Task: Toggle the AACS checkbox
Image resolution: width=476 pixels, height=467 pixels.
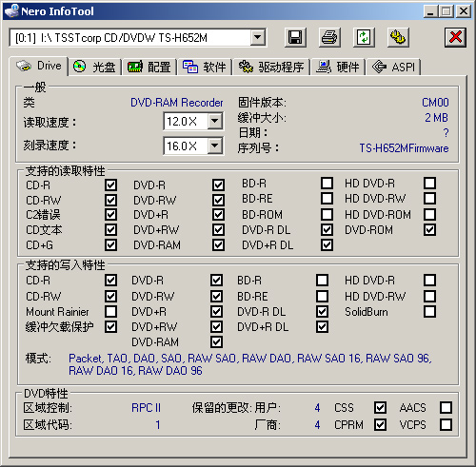Action: click(x=446, y=407)
